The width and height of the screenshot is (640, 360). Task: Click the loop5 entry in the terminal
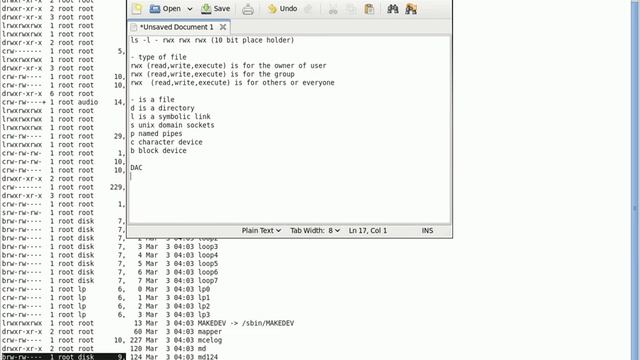[x=110, y=264]
